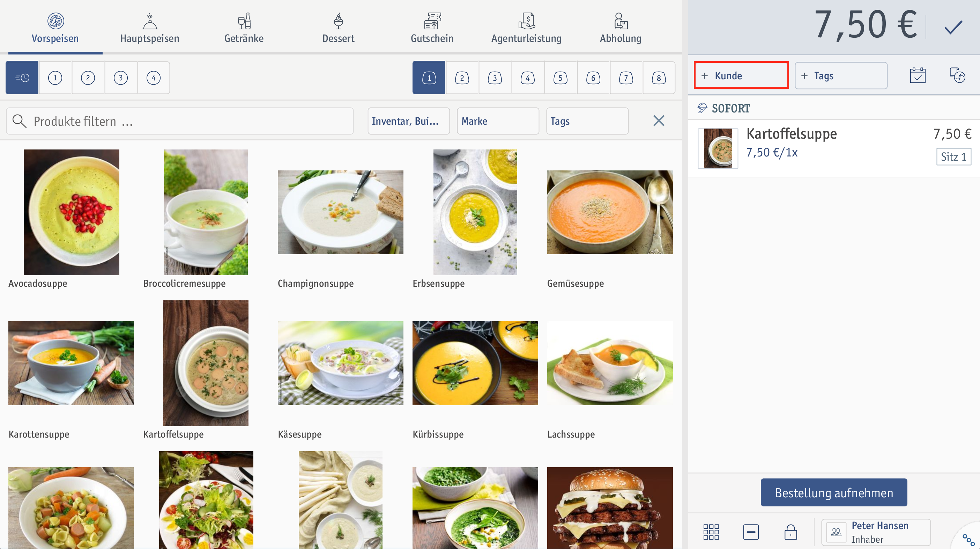Viewport: 980px width, 549px height.
Task: Open the Abholung tab
Action: pos(621,28)
